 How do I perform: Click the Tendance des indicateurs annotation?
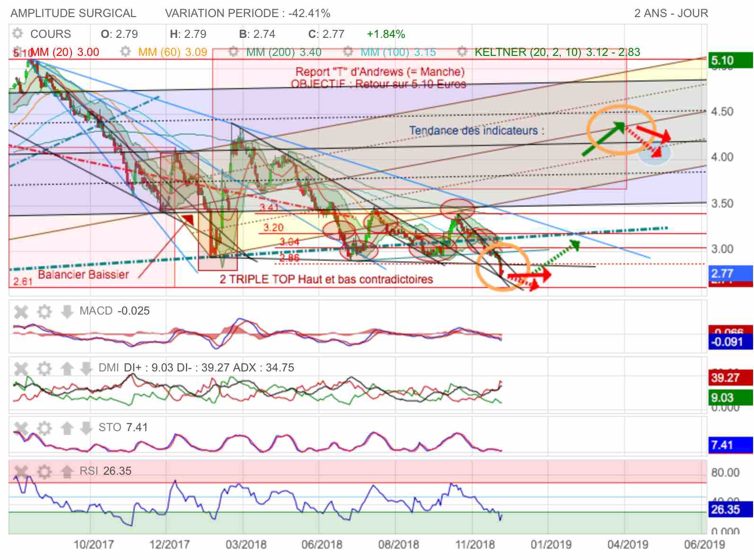point(477,130)
